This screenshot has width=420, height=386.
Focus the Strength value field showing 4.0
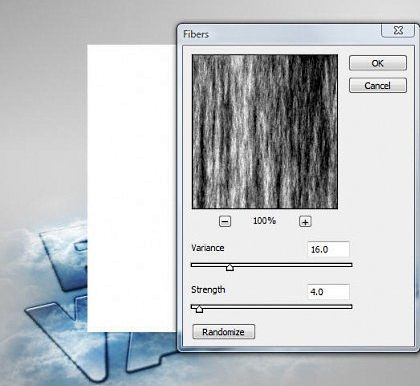point(328,292)
